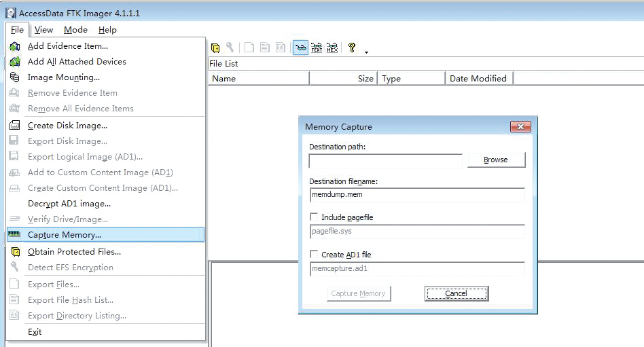Click Remove All Evidence Items entry
Screen dimensions: 644x347
click(105, 109)
